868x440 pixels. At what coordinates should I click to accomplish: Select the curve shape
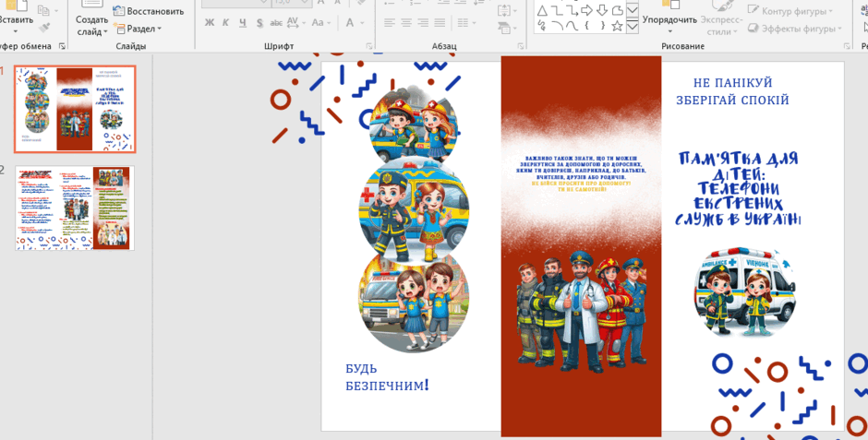tap(572, 26)
